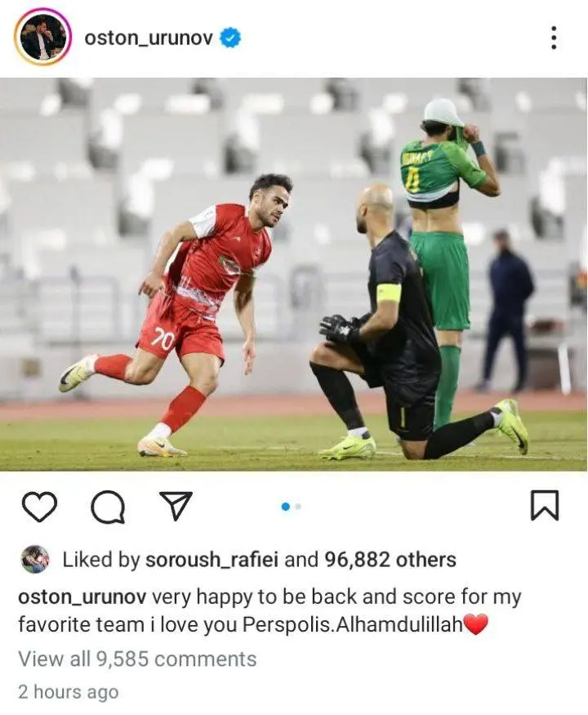Tap the red heart emoji in caption
Viewport: 588px width, 715px height.
coord(475,624)
